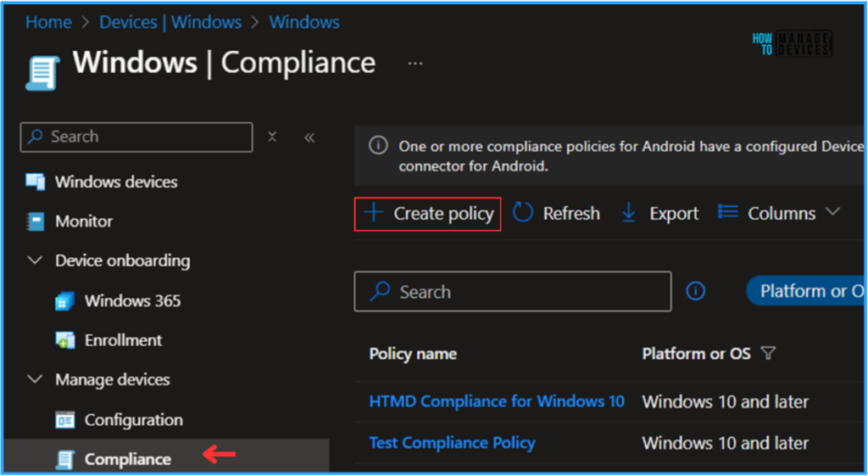This screenshot has width=868, height=476.
Task: Sort by Platform or OS column header
Action: (697, 354)
